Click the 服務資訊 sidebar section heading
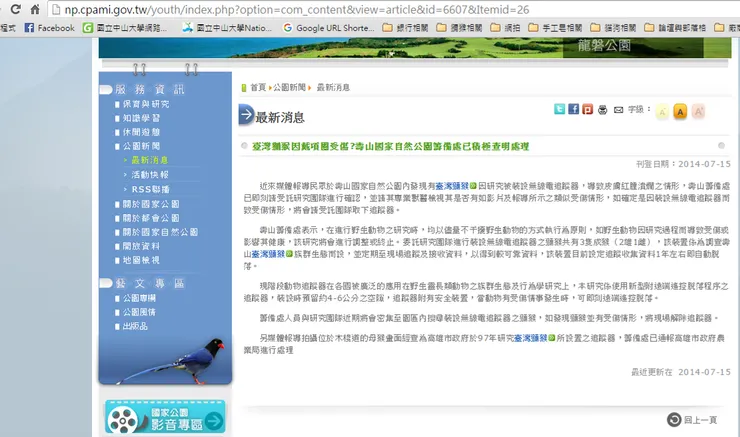The image size is (740, 437). (150, 89)
